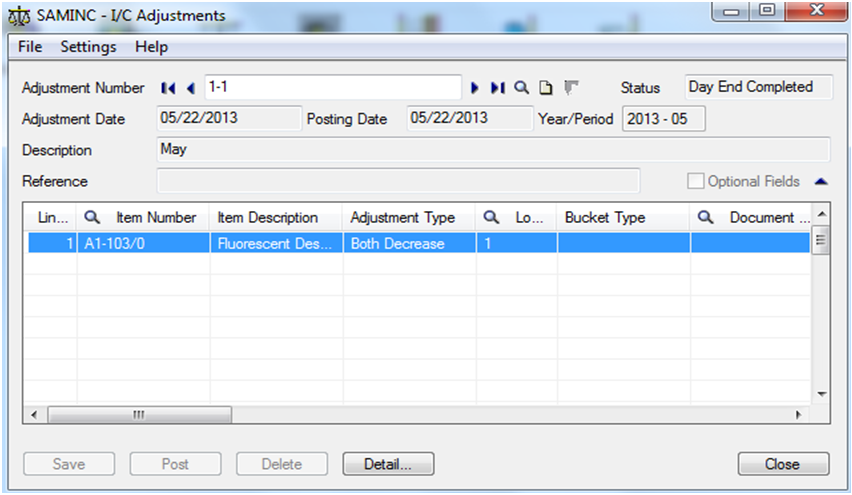852x495 pixels.
Task: Open Item Number column finder icon
Action: point(92,217)
